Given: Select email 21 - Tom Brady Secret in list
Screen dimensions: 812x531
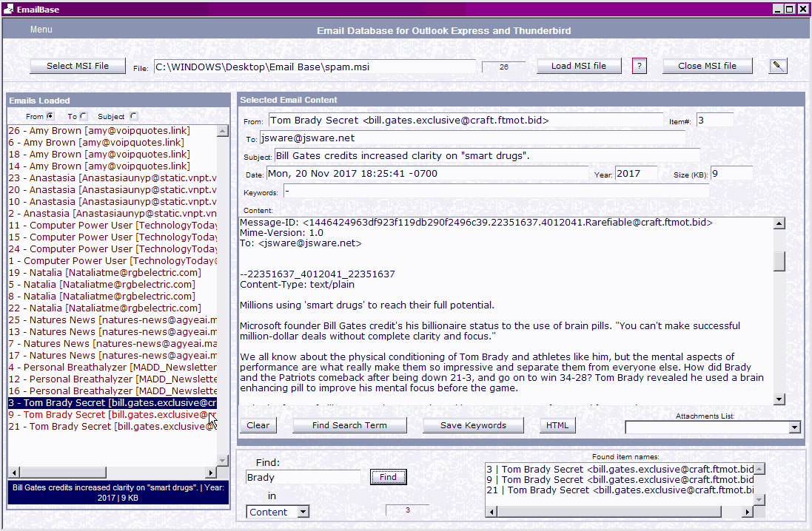Looking at the screenshot, I should coord(113,427).
